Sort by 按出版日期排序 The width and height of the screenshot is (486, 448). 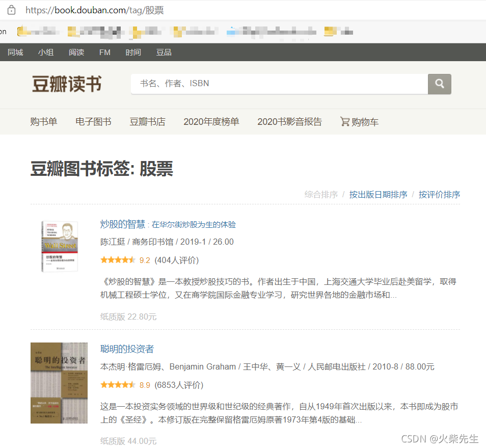[x=378, y=195]
